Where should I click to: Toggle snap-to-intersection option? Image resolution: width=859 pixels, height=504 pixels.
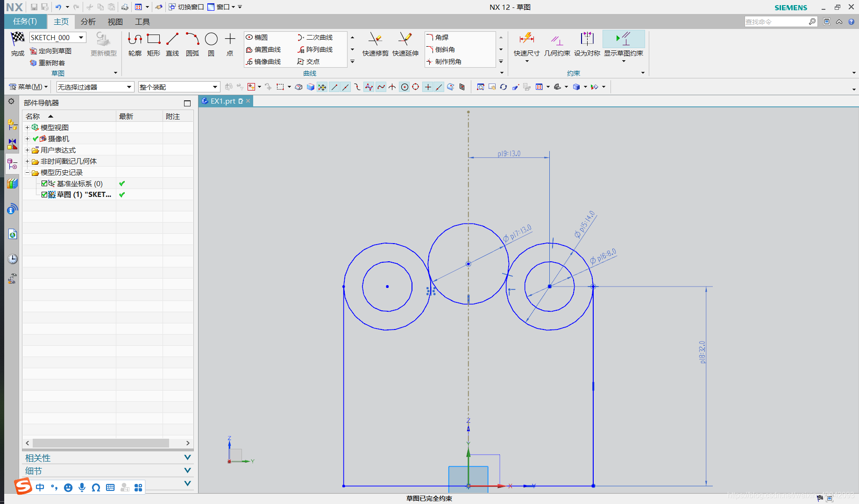point(392,87)
